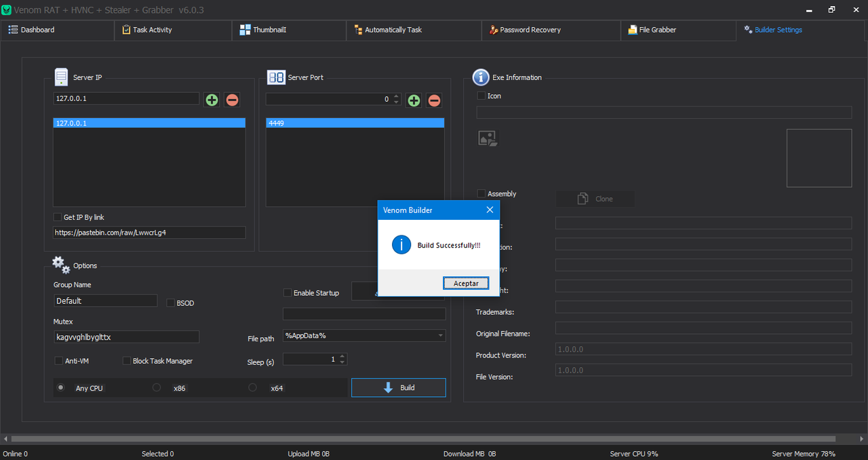Check the Icon checkbox in Exe Information
The height and width of the screenshot is (460, 868).
pos(481,96)
